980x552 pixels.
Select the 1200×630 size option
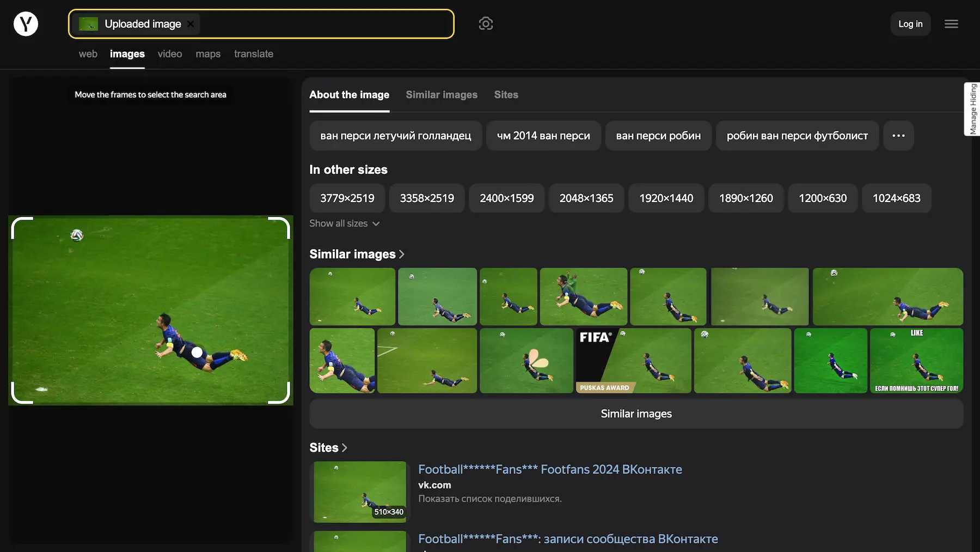coord(822,198)
